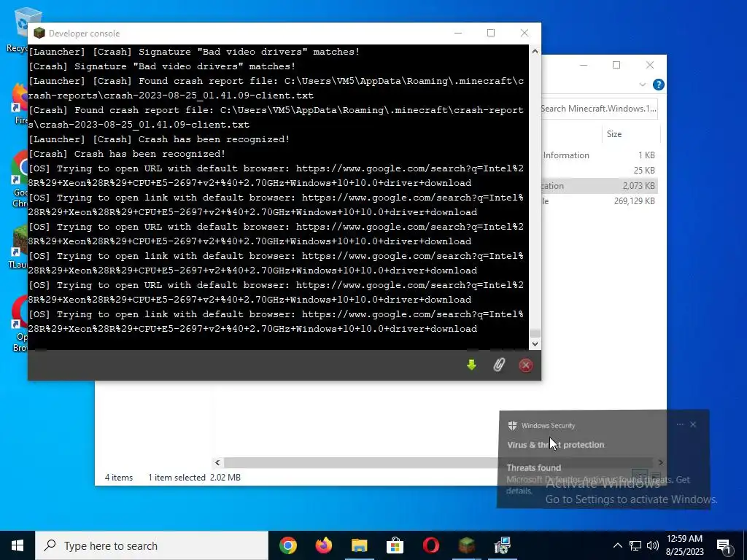
Task: Select the 2,073 KB file row
Action: tap(600, 186)
